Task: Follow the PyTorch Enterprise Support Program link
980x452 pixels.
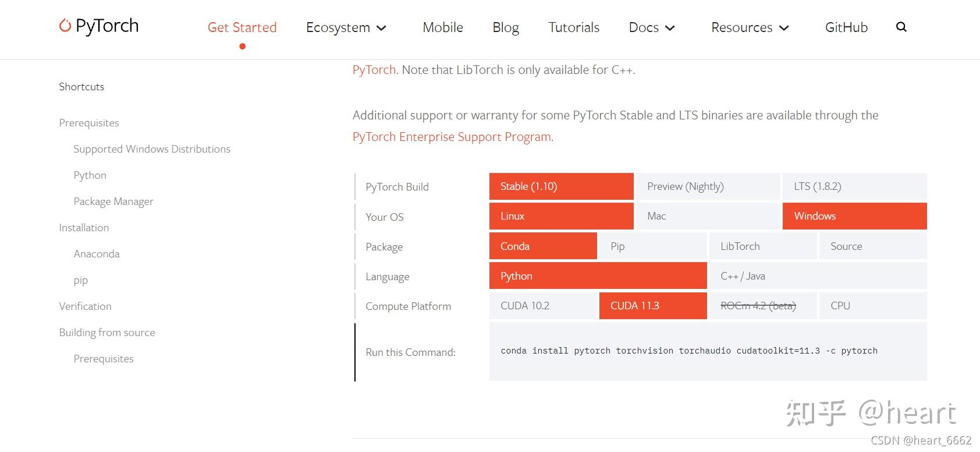Action: tap(452, 137)
